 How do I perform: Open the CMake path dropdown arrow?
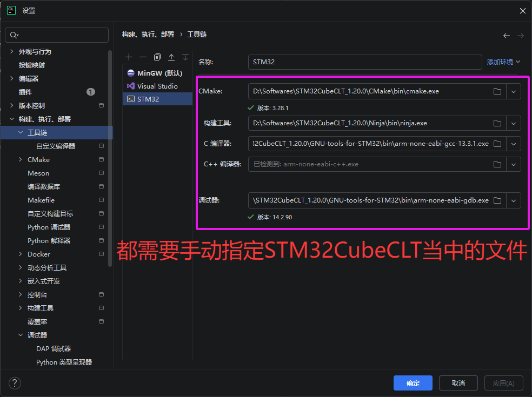(x=514, y=91)
